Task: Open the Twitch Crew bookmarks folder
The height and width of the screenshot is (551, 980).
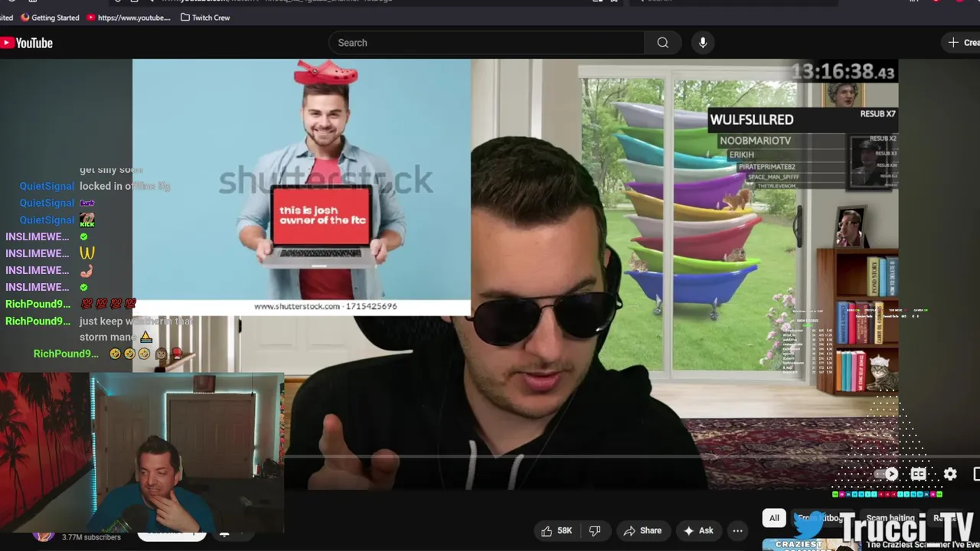Action: pyautogui.click(x=205, y=18)
